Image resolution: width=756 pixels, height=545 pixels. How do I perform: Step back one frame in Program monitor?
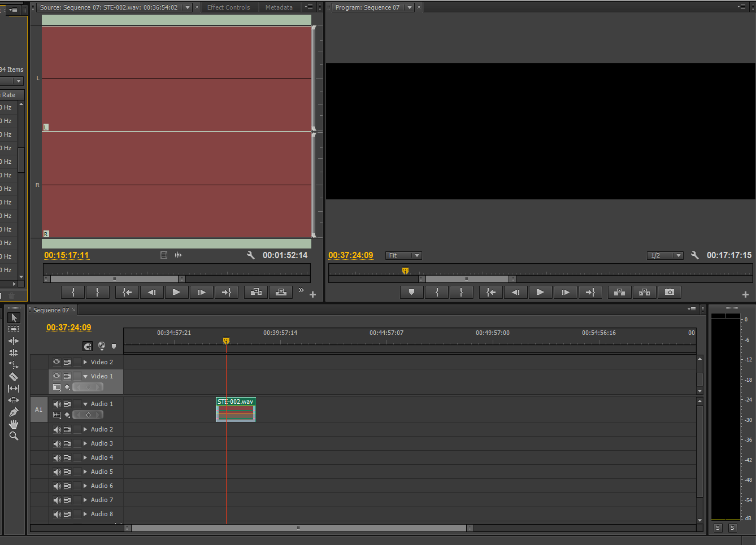(515, 292)
